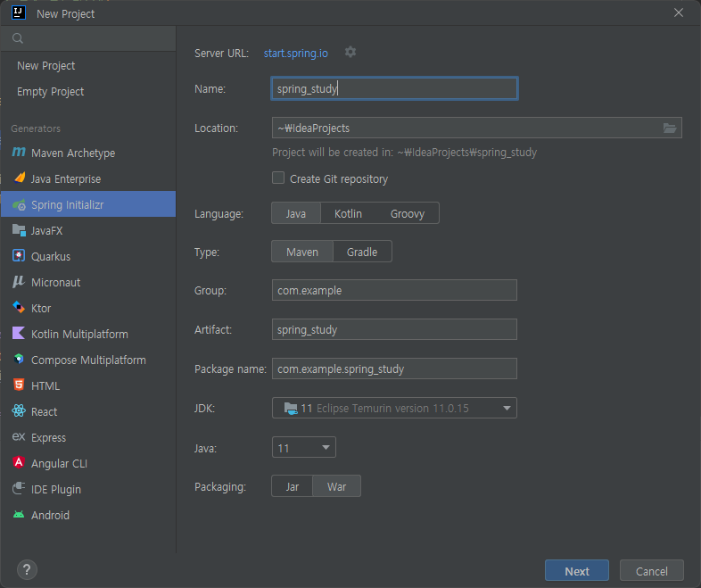Select Micronaut generator label
701x588 pixels.
point(55,282)
